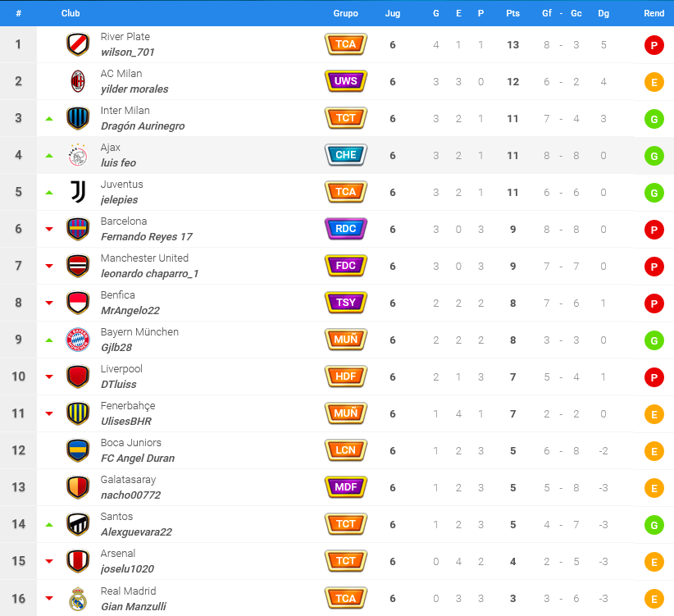674x616 pixels.
Task: Open manager Fernando Reyes 17 profile
Action: click(x=147, y=237)
